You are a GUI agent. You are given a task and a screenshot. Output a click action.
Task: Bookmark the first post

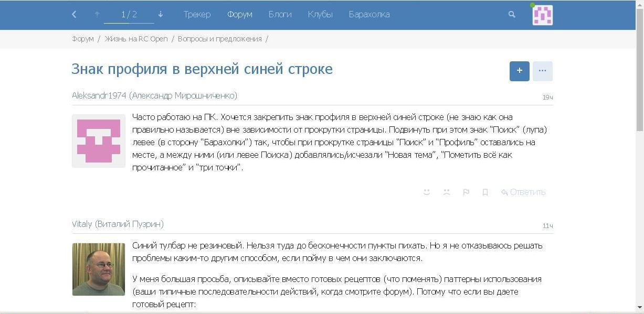(x=485, y=192)
